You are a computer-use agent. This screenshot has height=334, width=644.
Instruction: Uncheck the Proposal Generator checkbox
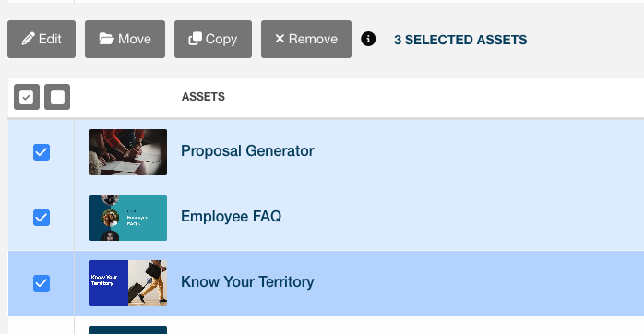42,152
